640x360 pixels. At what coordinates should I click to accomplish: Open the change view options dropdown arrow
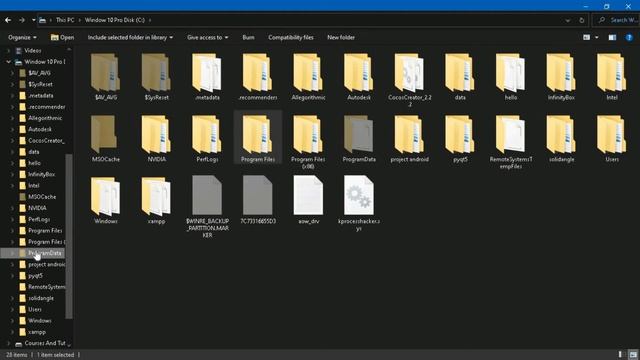597,37
